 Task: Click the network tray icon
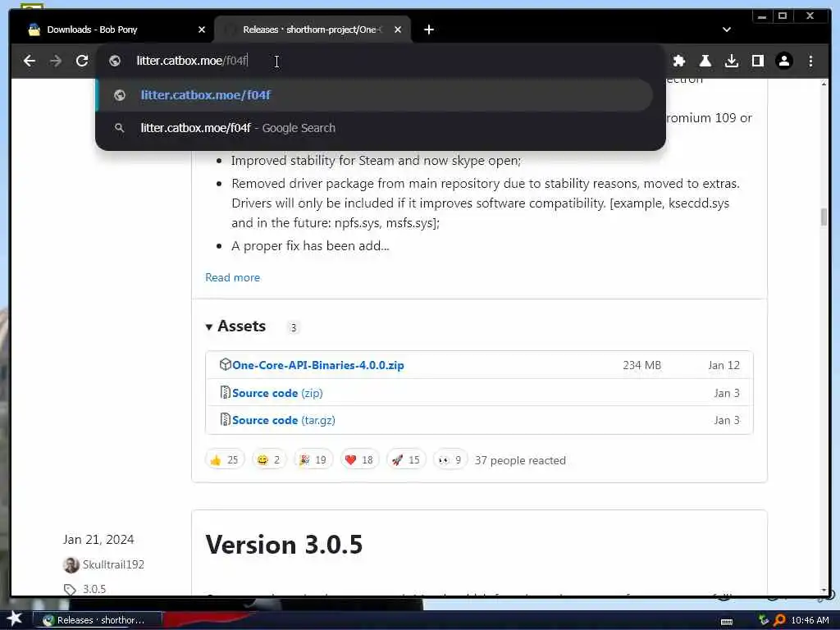[764, 620]
